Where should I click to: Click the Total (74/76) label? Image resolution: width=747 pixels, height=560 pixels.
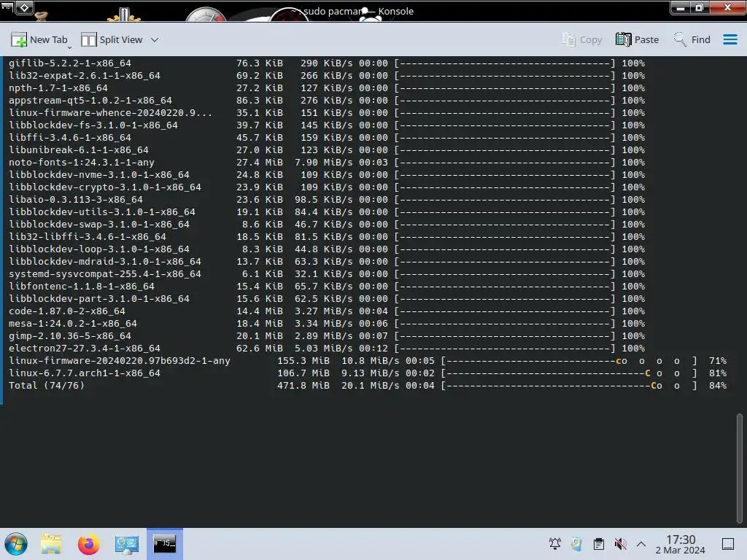(x=47, y=385)
